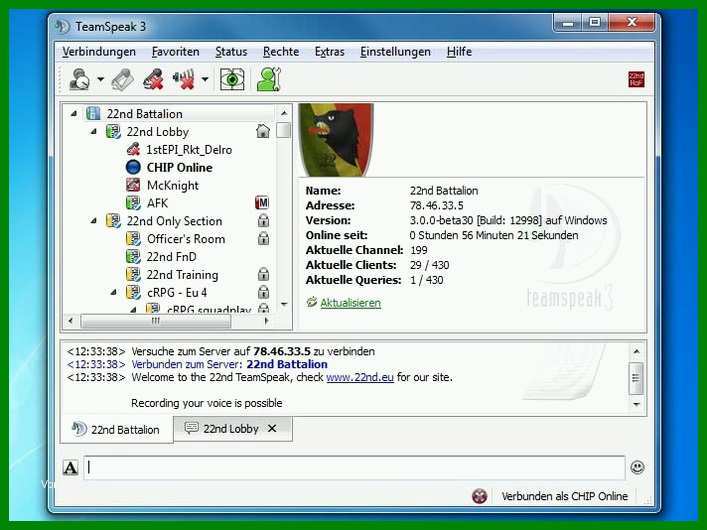The width and height of the screenshot is (707, 530).
Task: Click the connection status icon in status bar
Action: click(x=480, y=496)
